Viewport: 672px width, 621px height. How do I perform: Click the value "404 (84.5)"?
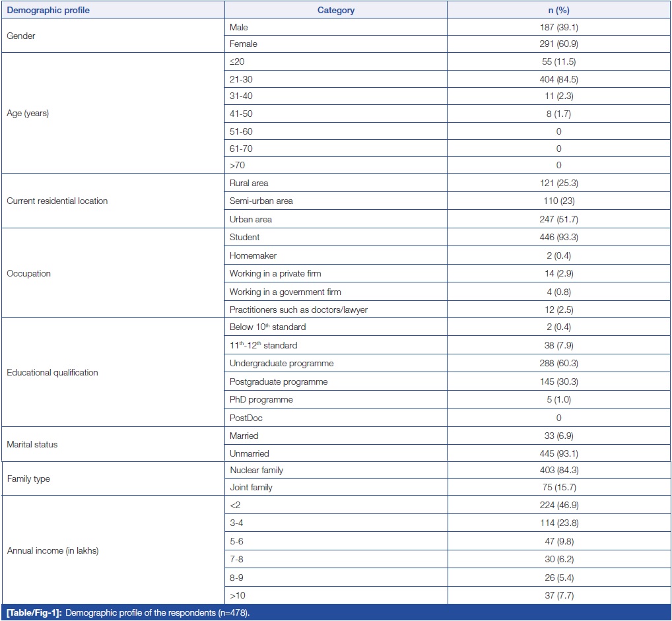[558, 79]
